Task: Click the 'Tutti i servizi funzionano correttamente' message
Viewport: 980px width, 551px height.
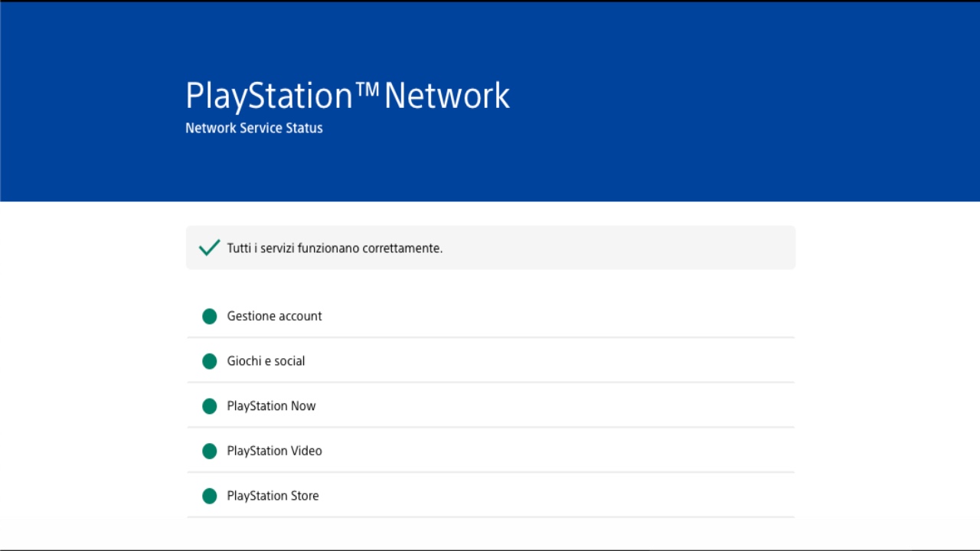Action: pyautogui.click(x=335, y=248)
